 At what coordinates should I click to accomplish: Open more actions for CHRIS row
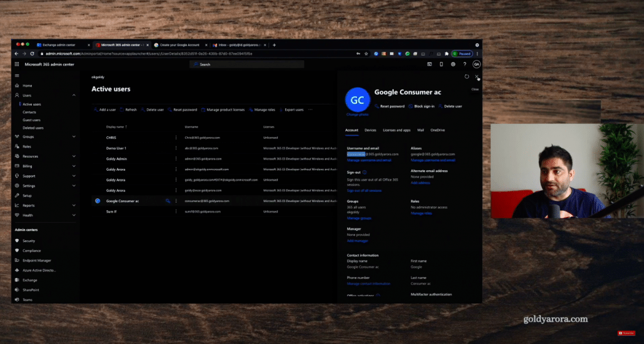click(176, 138)
